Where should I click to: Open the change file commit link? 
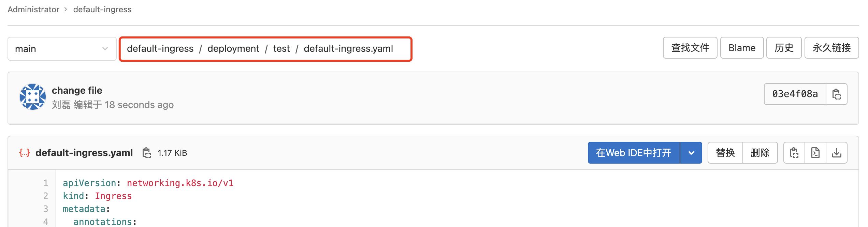pyautogui.click(x=77, y=90)
